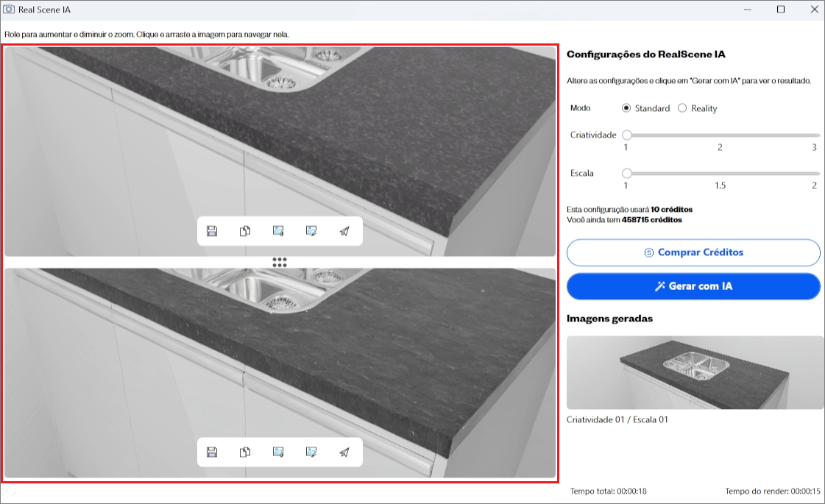Image resolution: width=825 pixels, height=504 pixels.
Task: Grab the six-dot splitter handle between previews
Action: tap(280, 262)
